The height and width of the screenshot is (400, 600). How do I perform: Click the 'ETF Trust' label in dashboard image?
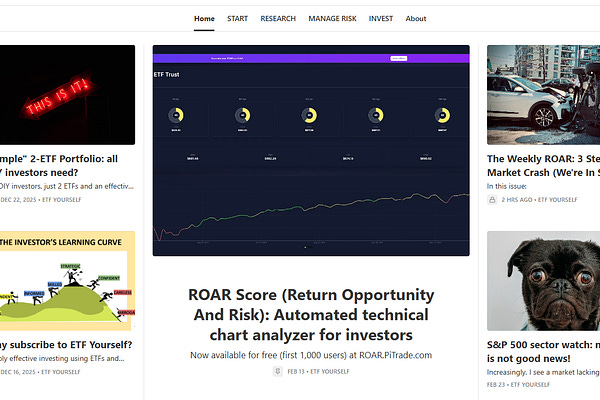click(x=166, y=75)
